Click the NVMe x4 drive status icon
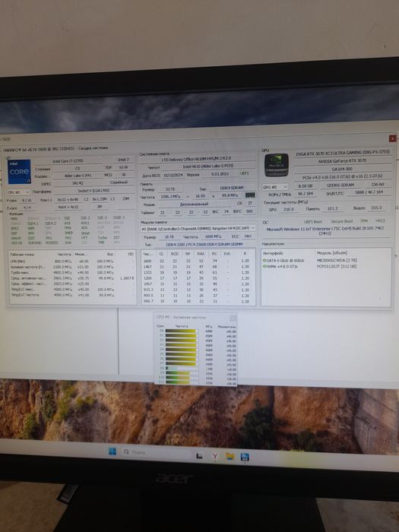The height and width of the screenshot is (532, 399). tap(264, 266)
